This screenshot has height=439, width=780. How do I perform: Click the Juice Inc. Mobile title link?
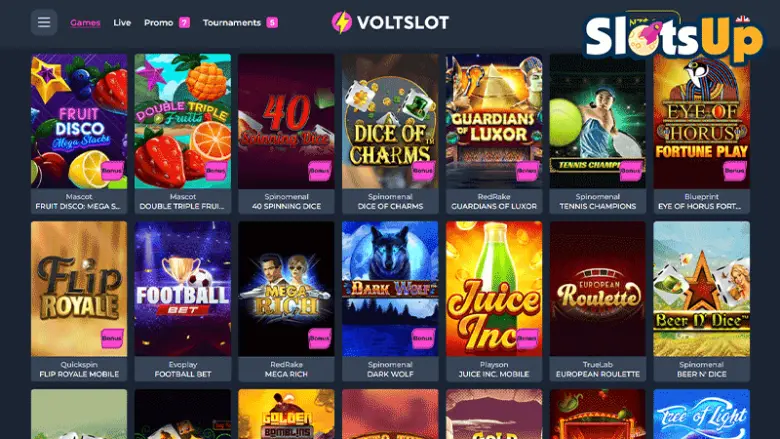[x=494, y=374]
